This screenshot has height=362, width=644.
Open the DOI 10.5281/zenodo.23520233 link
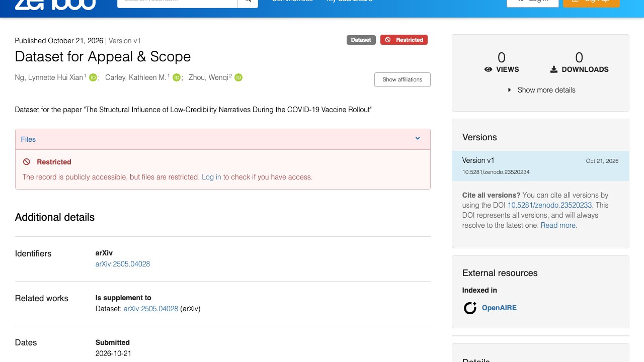tap(550, 205)
